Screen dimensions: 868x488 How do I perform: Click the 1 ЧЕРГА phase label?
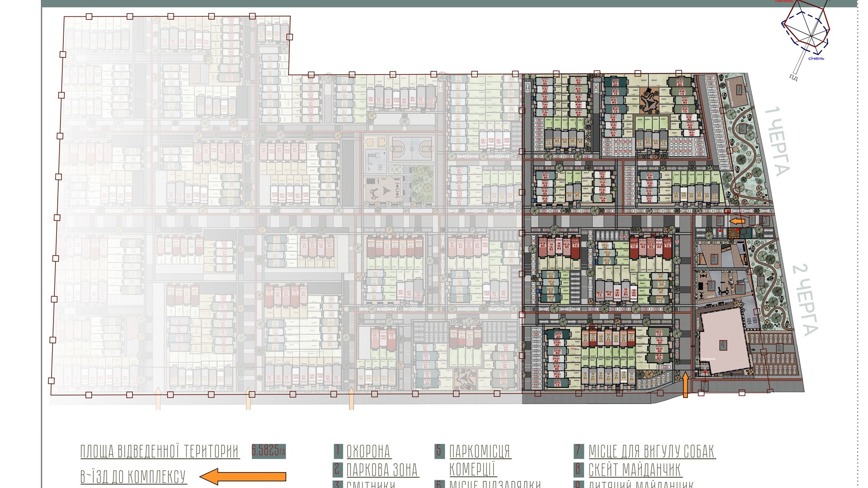click(777, 141)
